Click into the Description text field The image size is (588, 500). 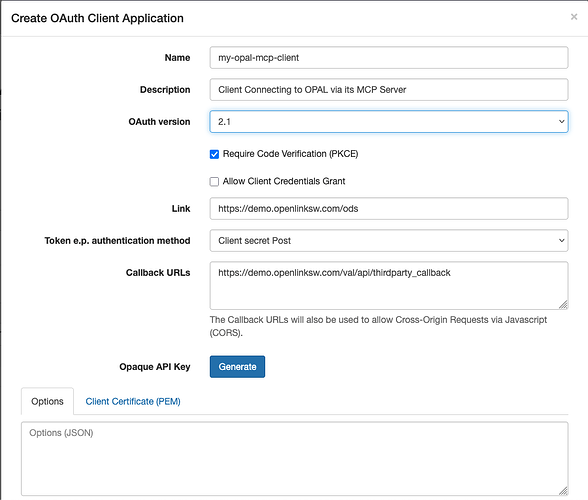389,89
